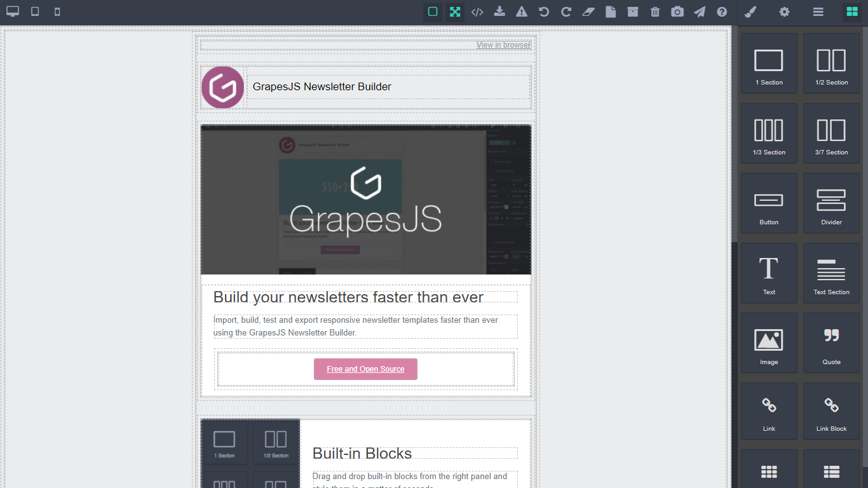Click the file document icon in toolbar
This screenshot has height=488, width=868.
[611, 11]
